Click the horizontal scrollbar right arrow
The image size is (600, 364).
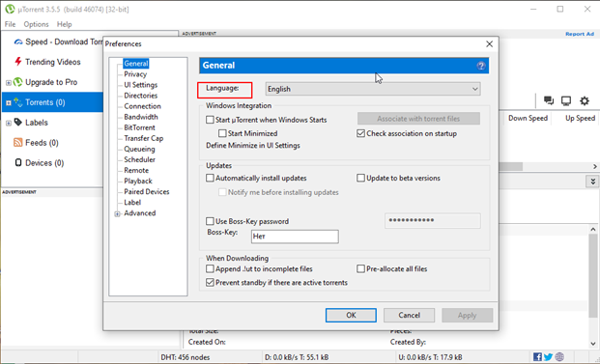(595, 167)
